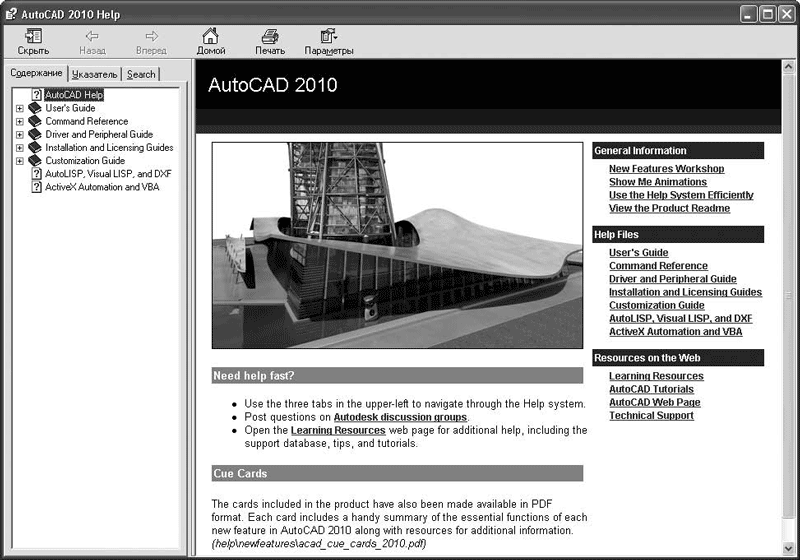Screen dimensions: 800x560
Task: Expand the Driver and Peripheral Guide node
Action: (x=19, y=134)
